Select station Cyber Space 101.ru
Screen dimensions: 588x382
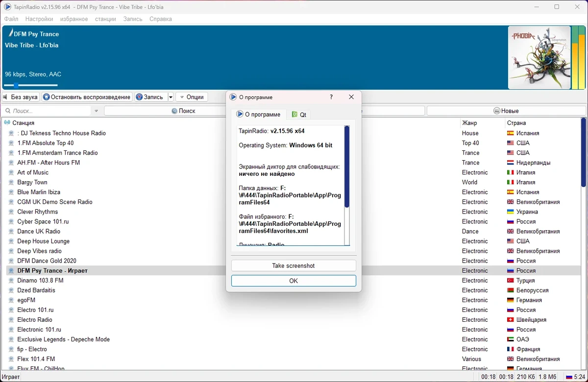(x=43, y=221)
